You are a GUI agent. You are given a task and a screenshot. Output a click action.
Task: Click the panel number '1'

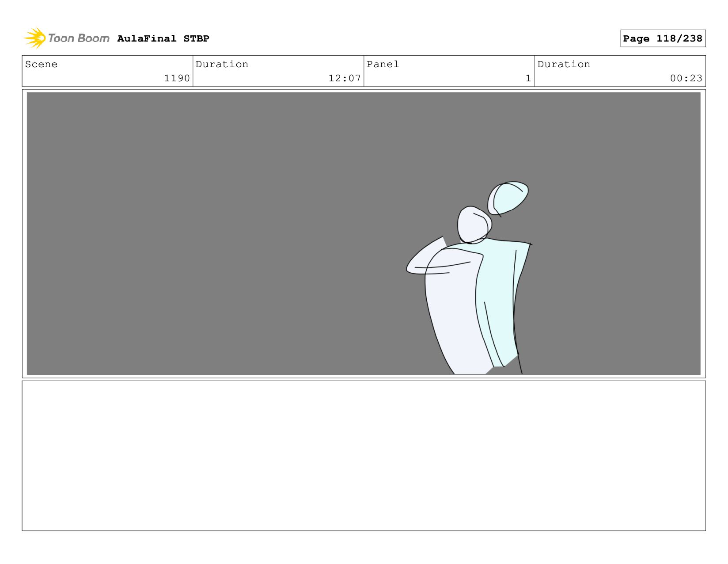click(528, 78)
